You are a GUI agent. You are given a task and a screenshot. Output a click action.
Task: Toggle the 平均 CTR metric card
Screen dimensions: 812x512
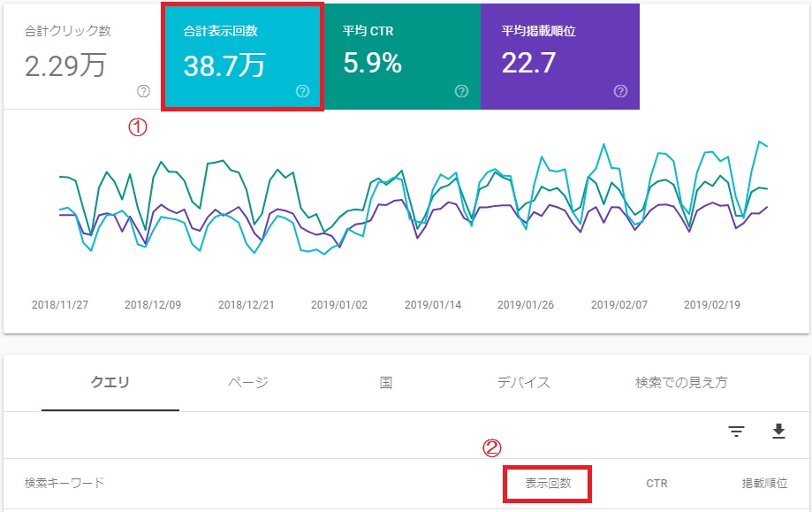click(x=402, y=55)
